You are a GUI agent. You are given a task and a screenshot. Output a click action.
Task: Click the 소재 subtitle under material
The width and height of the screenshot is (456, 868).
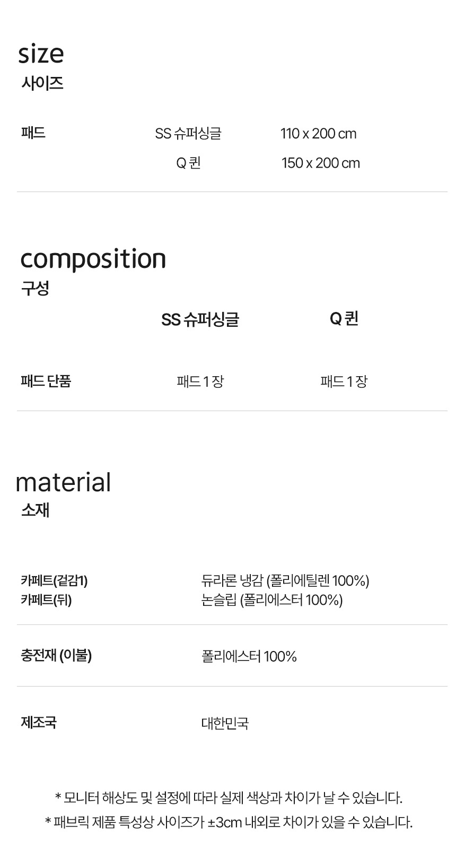tap(35, 510)
